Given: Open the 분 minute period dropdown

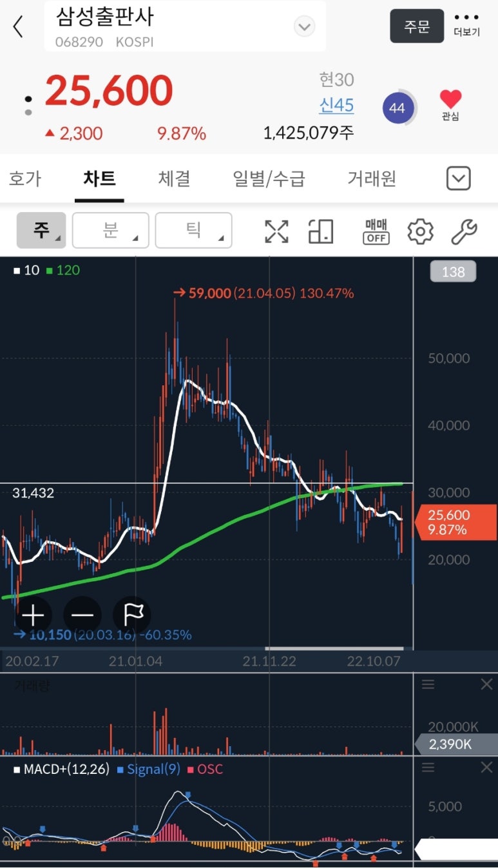Looking at the screenshot, I should pos(111,231).
